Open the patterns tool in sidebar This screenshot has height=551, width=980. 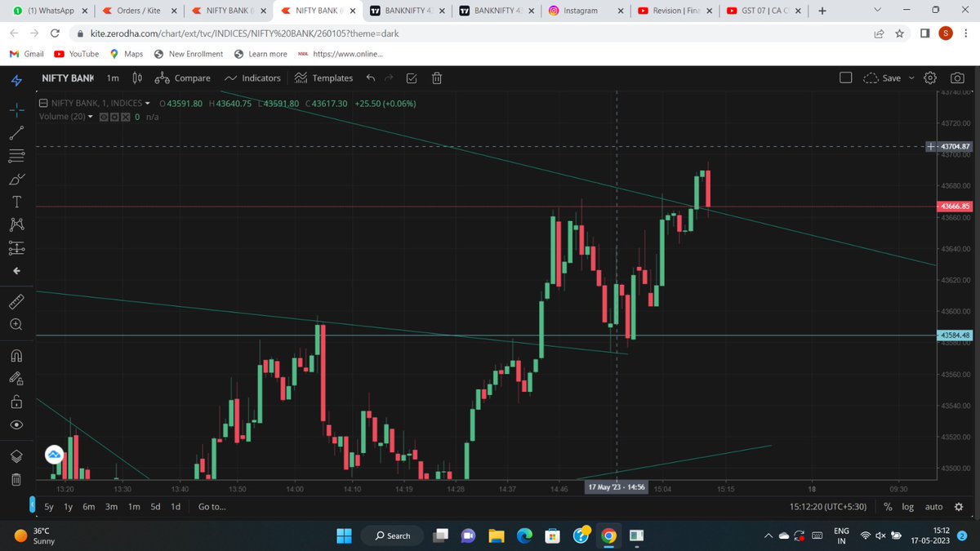(x=16, y=224)
